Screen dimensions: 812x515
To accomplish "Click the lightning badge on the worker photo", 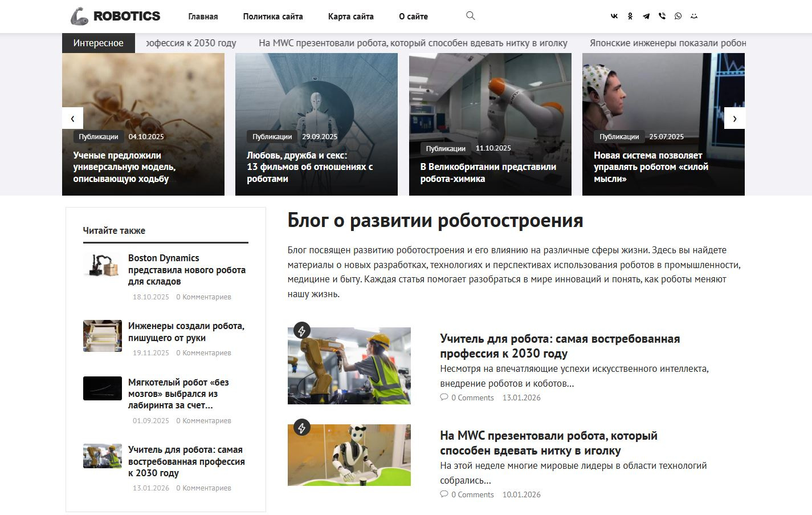I will tap(302, 330).
